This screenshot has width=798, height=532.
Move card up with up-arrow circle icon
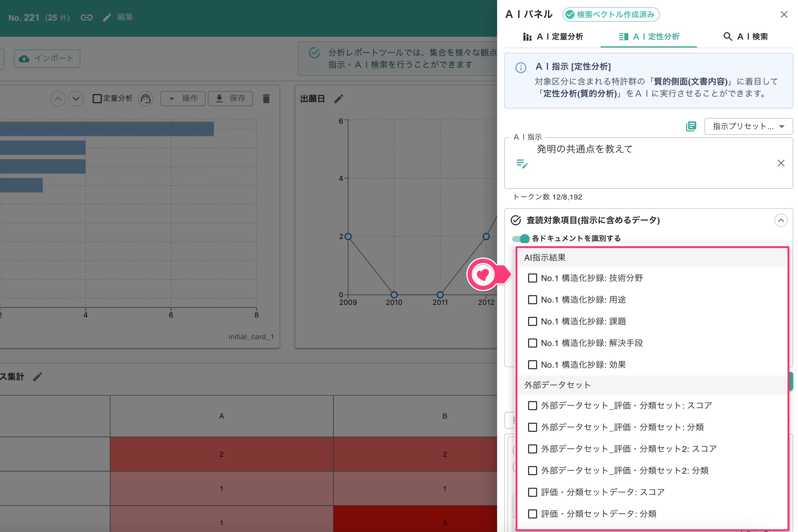click(58, 99)
